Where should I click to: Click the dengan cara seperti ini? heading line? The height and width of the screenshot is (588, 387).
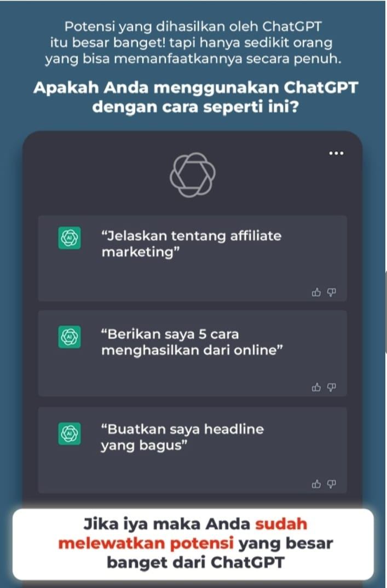(x=195, y=107)
